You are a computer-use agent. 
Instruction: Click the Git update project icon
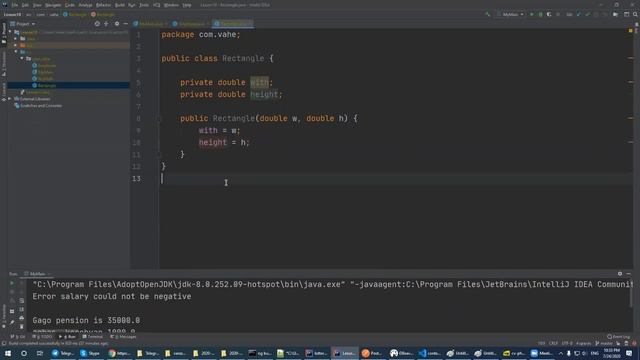578,14
